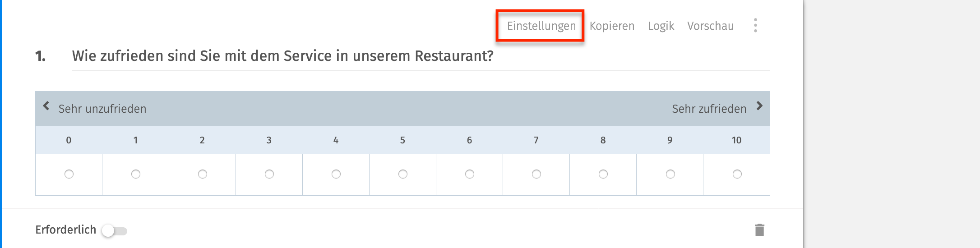The image size is (980, 248).
Task: Edit the Sehr unzufrieden scale label
Action: point(102,109)
